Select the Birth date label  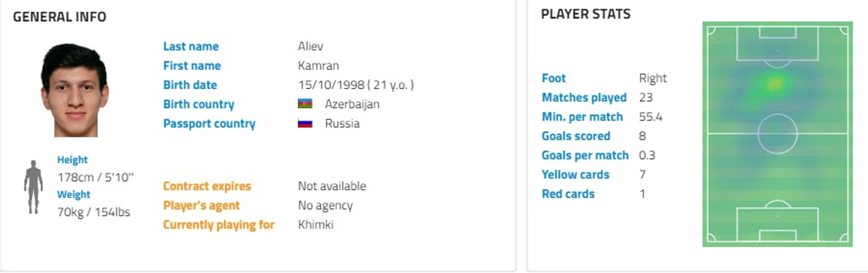(190, 85)
